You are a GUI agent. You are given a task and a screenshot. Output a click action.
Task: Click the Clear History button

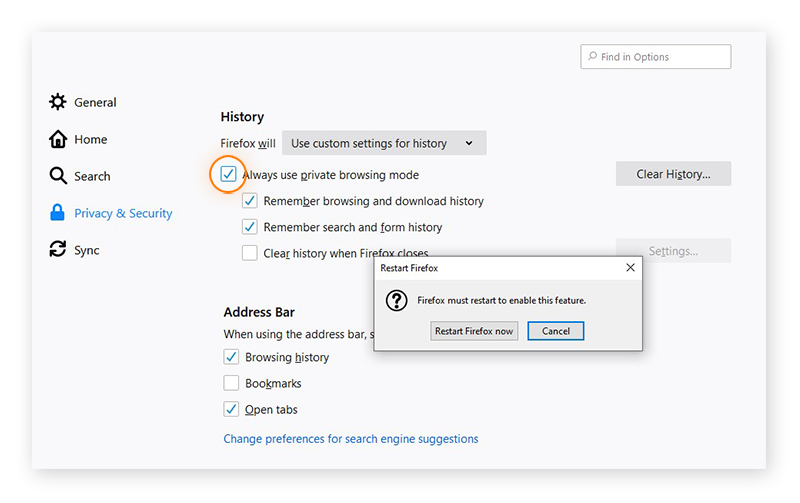[673, 174]
